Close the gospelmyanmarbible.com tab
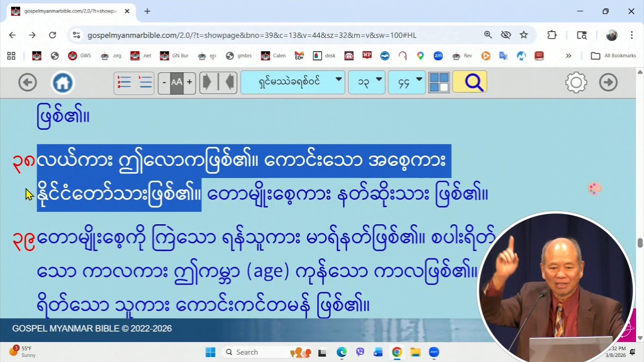Viewport: 644px width, 362px height. click(127, 11)
